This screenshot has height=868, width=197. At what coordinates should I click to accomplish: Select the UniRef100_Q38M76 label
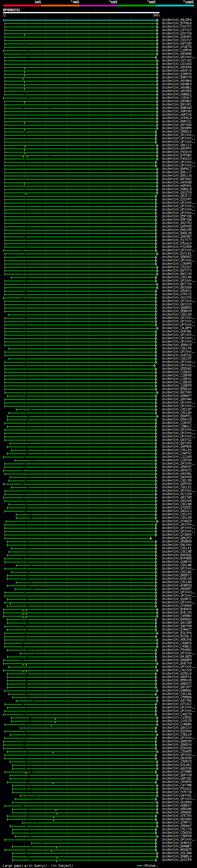click(176, 74)
